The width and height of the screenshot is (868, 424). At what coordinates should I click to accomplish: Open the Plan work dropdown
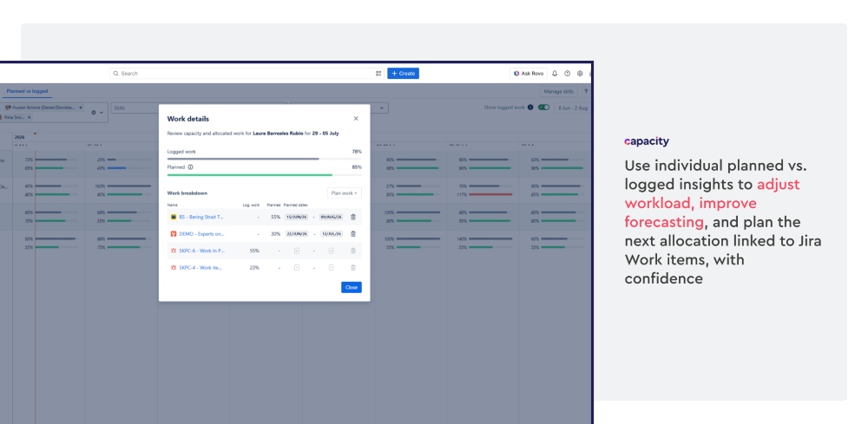coord(345,193)
